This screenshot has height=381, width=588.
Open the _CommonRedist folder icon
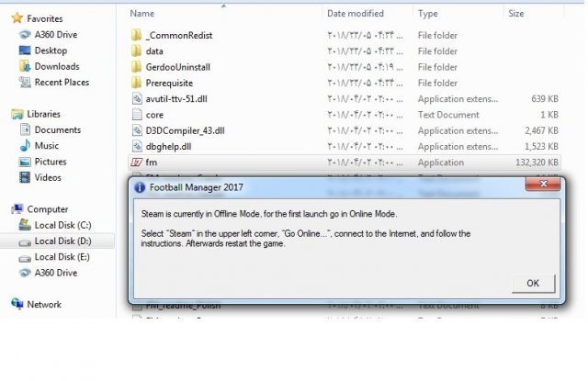point(137,35)
